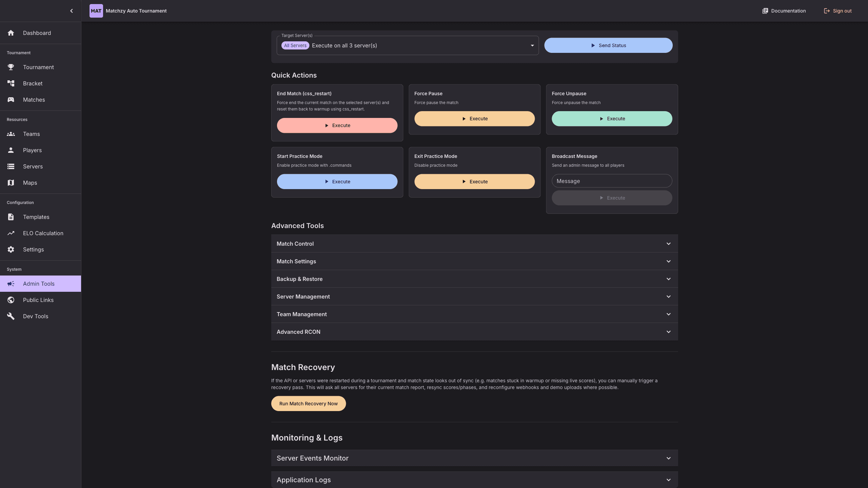Collapse the sidebar with the chevron arrow
This screenshot has width=868, height=488.
click(x=71, y=11)
